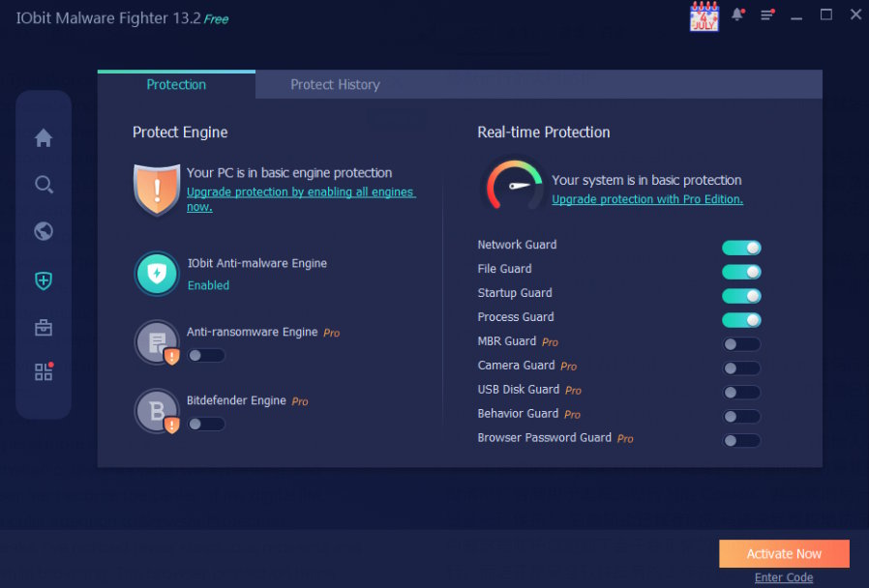Click the IObit Anti-malware Engine label
This screenshot has width=869, height=588.
pyautogui.click(x=257, y=263)
